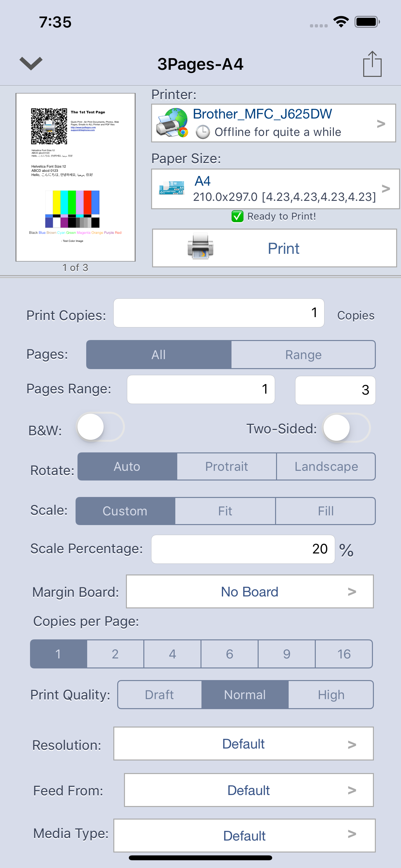The height and width of the screenshot is (868, 401).
Task: Tap the printer icon on the Print button
Action: (x=200, y=246)
